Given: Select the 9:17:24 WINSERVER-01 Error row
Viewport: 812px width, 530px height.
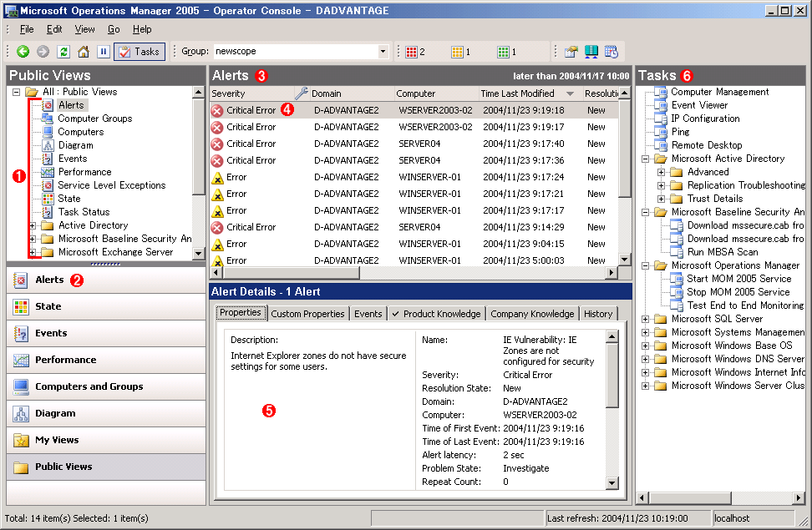Looking at the screenshot, I should click(414, 177).
